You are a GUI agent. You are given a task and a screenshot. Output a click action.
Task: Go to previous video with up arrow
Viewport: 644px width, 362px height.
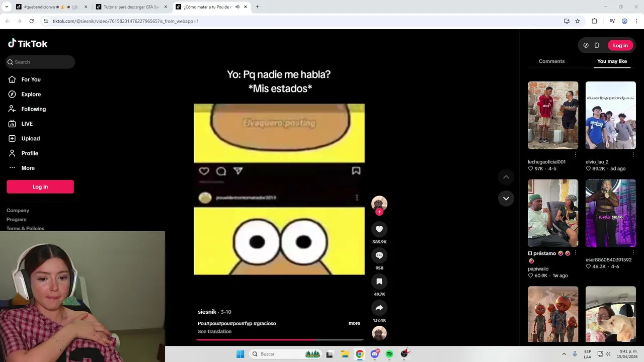[x=506, y=177]
